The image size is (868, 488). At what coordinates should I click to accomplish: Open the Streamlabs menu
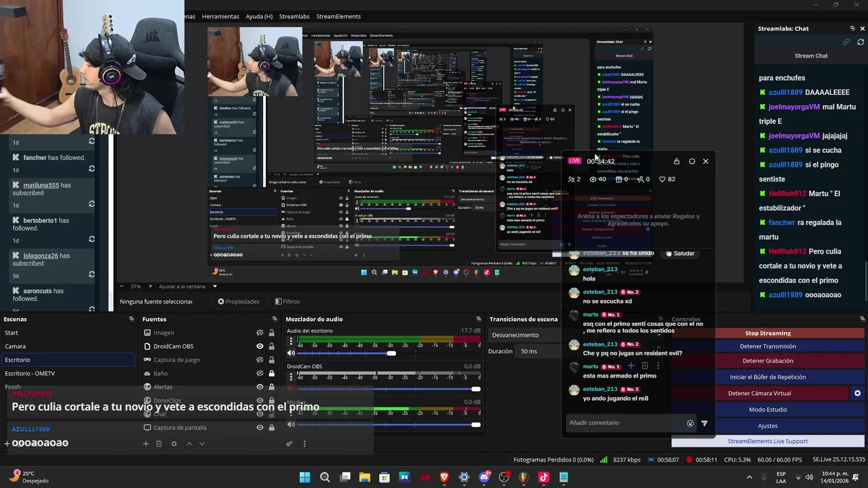tap(295, 16)
